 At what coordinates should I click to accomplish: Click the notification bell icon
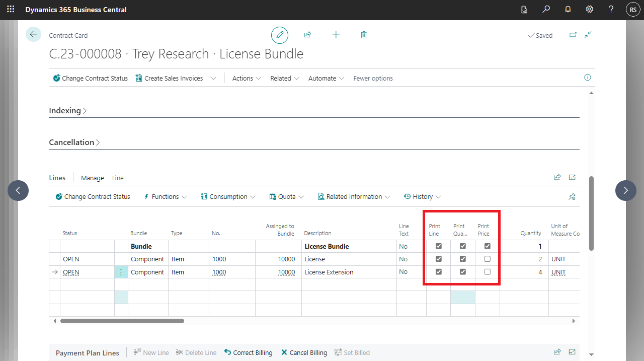pyautogui.click(x=568, y=10)
